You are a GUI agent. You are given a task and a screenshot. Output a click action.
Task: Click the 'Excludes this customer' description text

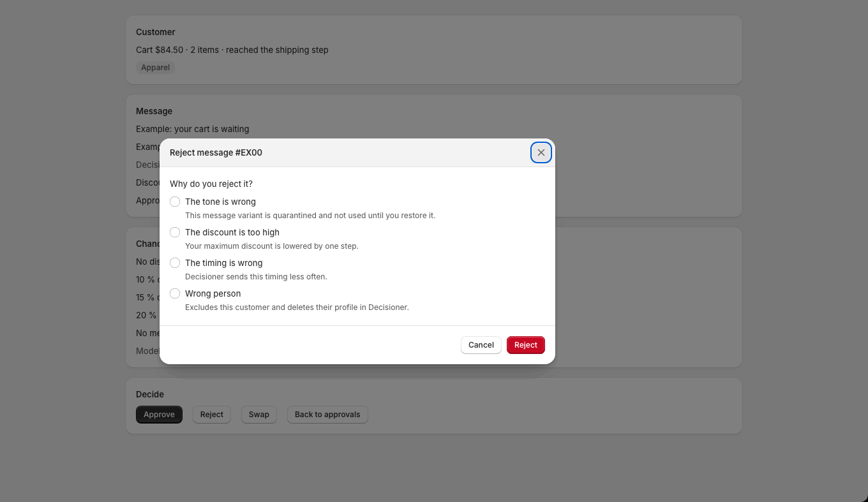(297, 307)
